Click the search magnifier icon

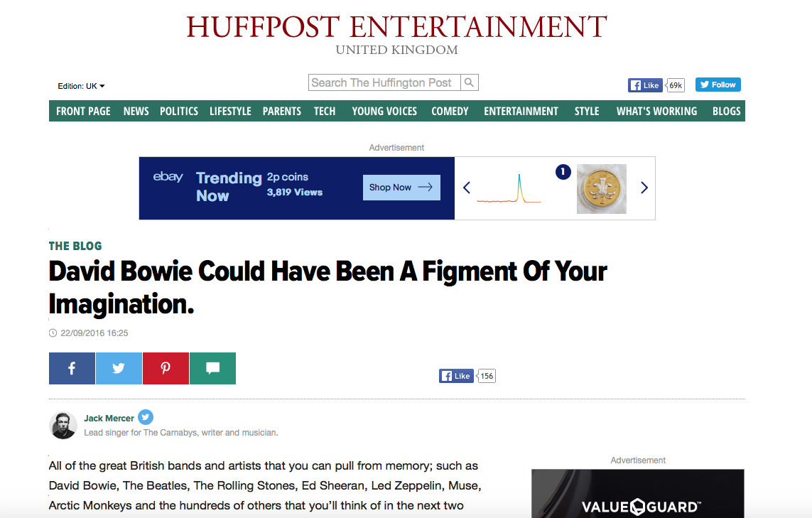point(469,82)
